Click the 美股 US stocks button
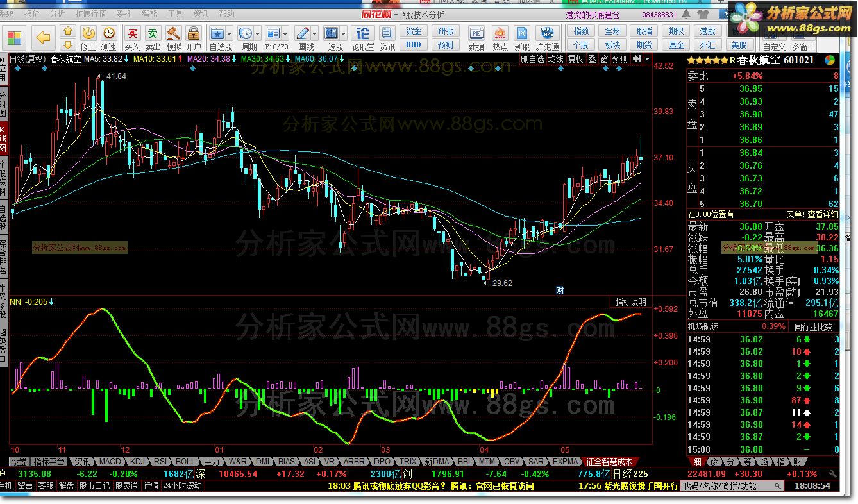 [739, 45]
